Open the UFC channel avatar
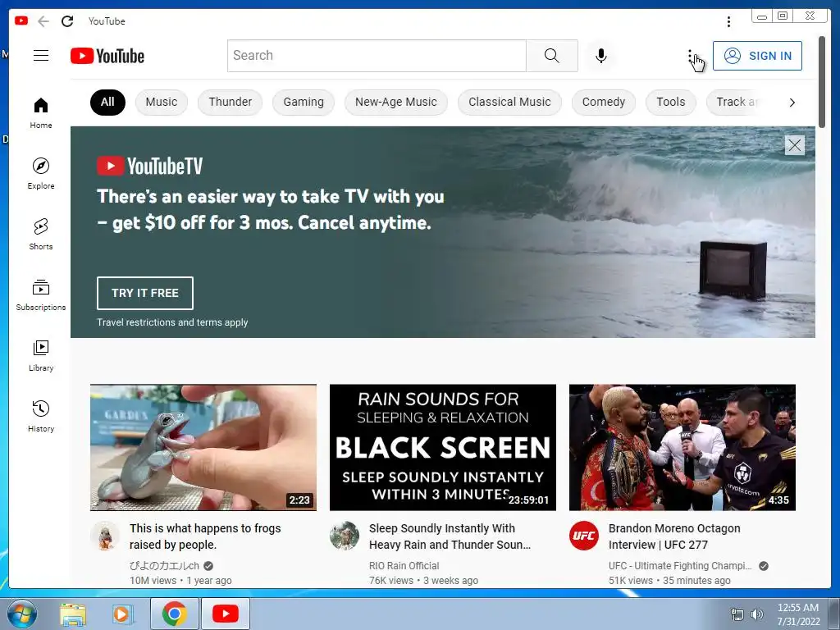Screen dimensions: 840x630 point(584,536)
